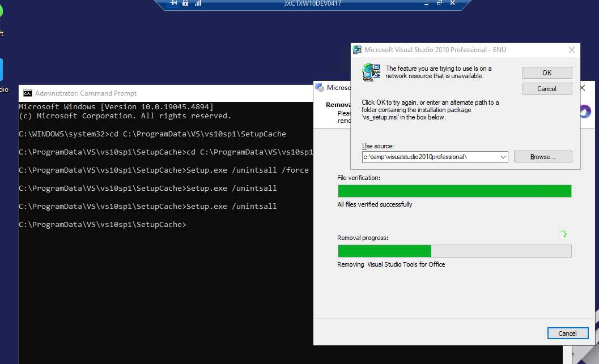The height and width of the screenshot is (364, 599).
Task: Click the empty command prompt input line
Action: coord(103,225)
